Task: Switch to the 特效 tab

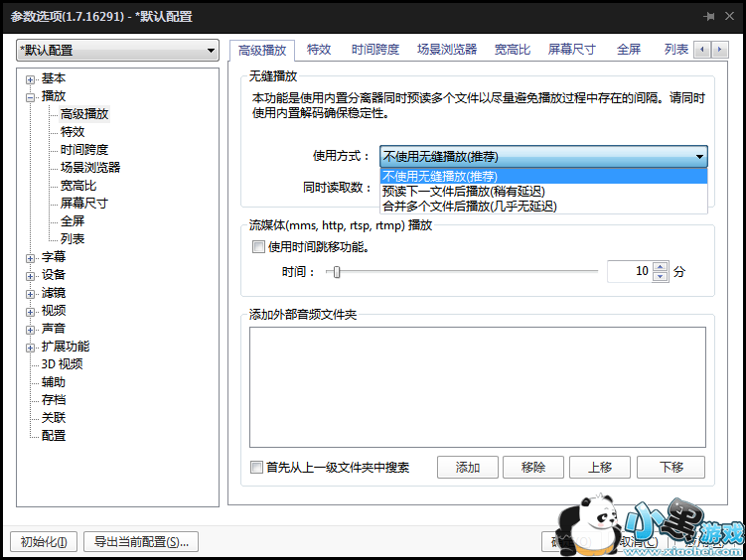Action: (x=319, y=50)
